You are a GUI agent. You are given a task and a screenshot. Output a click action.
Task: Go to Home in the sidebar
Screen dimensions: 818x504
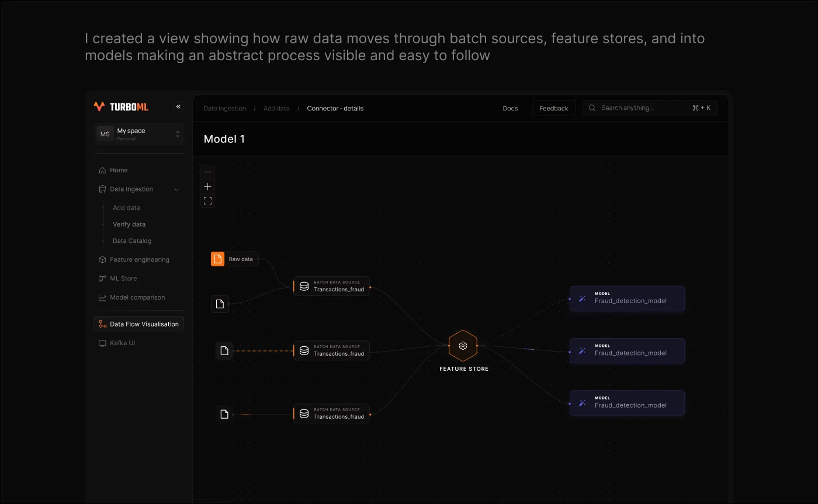119,170
